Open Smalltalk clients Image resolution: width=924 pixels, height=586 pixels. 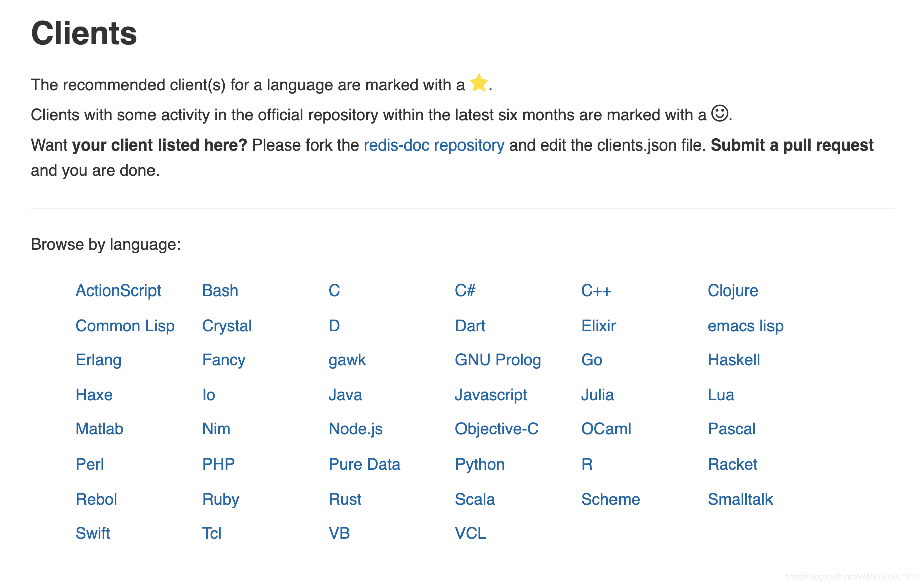[740, 499]
